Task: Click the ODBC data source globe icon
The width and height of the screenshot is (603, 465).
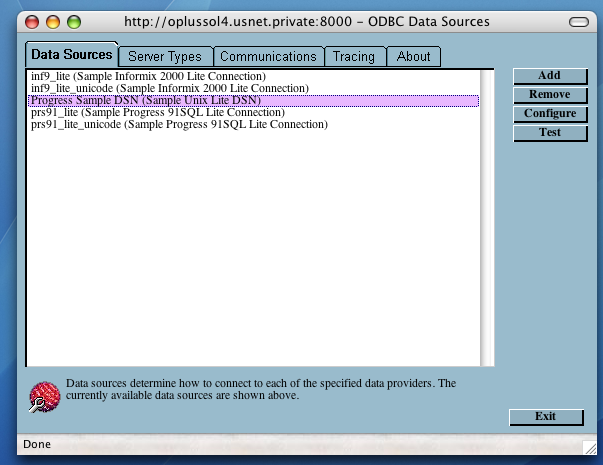Action: tap(42, 396)
